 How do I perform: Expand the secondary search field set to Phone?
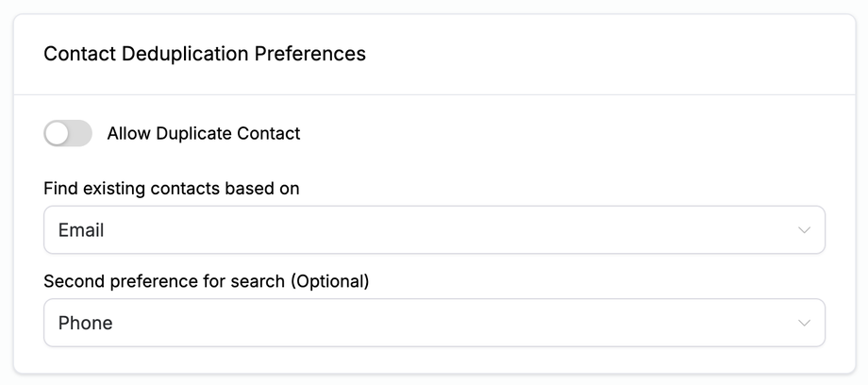pos(434,323)
